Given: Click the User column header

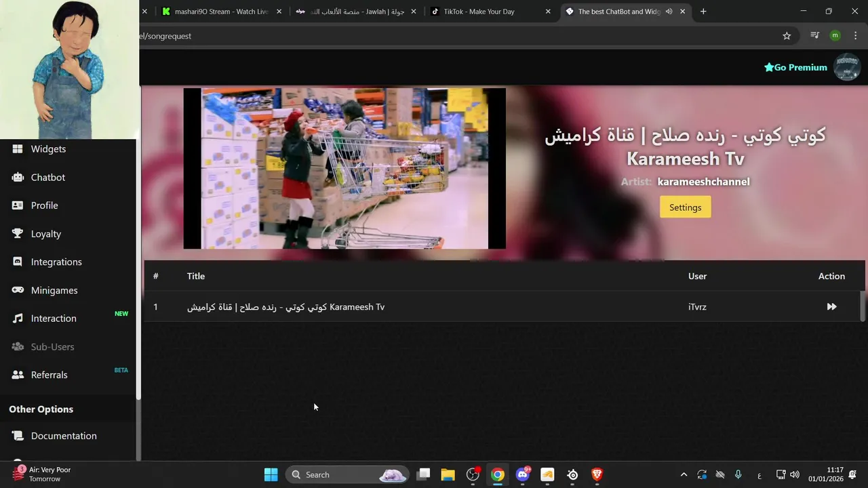Looking at the screenshot, I should [x=697, y=276].
